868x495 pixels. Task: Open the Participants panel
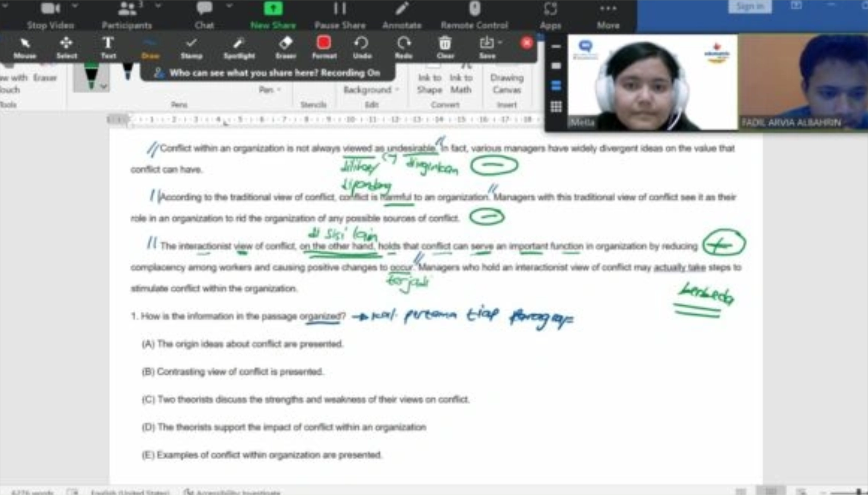[x=126, y=14]
